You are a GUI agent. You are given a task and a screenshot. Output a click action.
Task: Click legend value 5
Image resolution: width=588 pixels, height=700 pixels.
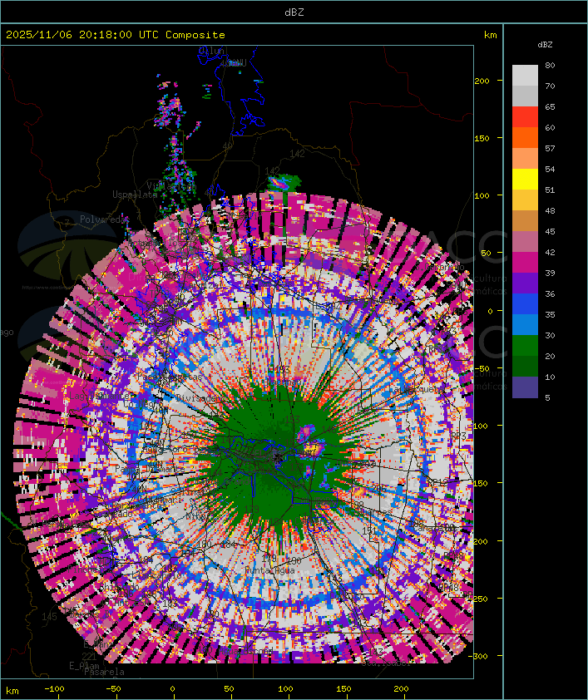tap(548, 397)
